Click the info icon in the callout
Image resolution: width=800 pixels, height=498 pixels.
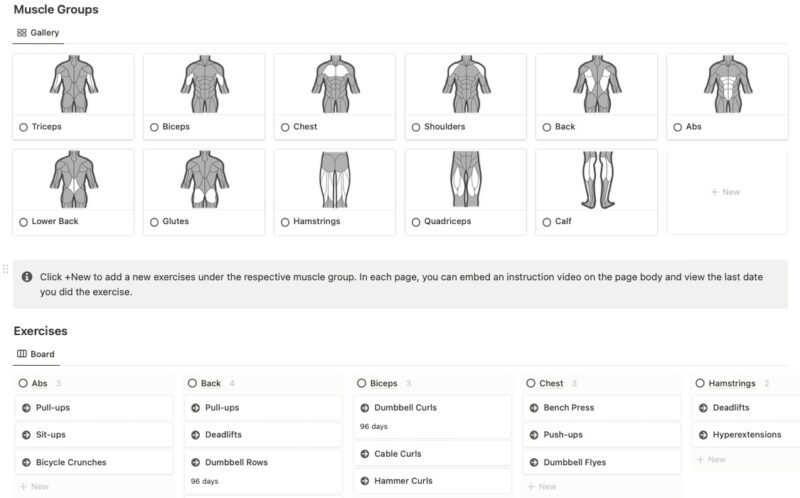(27, 276)
